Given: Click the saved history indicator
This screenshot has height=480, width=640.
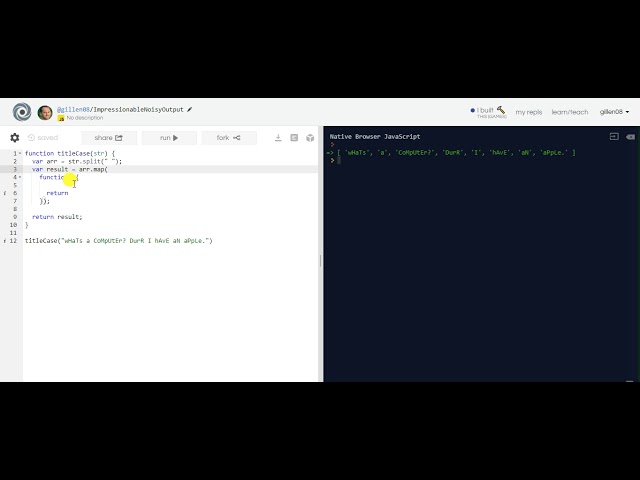Looking at the screenshot, I should (43, 138).
